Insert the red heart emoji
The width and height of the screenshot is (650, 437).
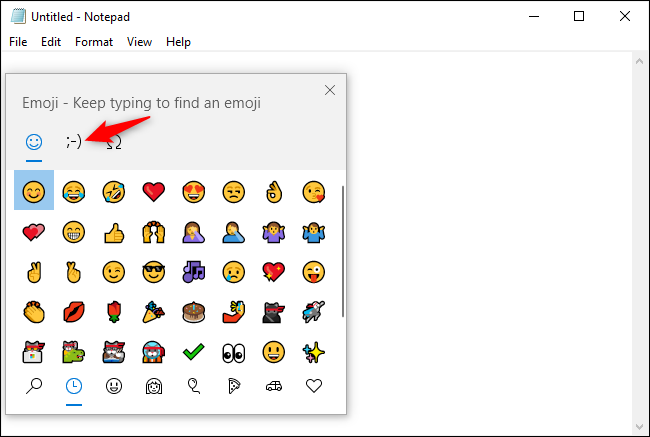152,190
